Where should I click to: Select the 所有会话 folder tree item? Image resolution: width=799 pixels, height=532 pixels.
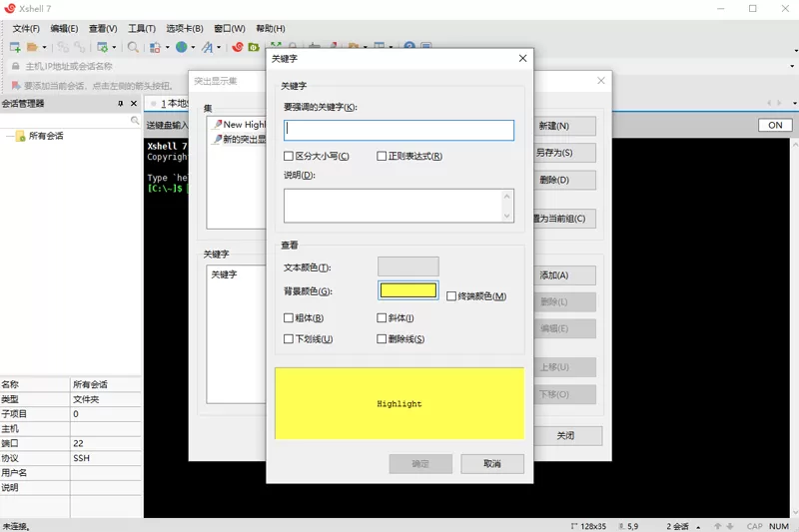click(x=40, y=136)
